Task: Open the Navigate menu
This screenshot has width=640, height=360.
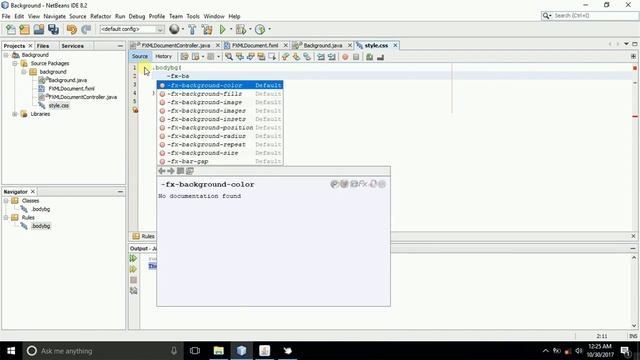Action: [x=54, y=16]
